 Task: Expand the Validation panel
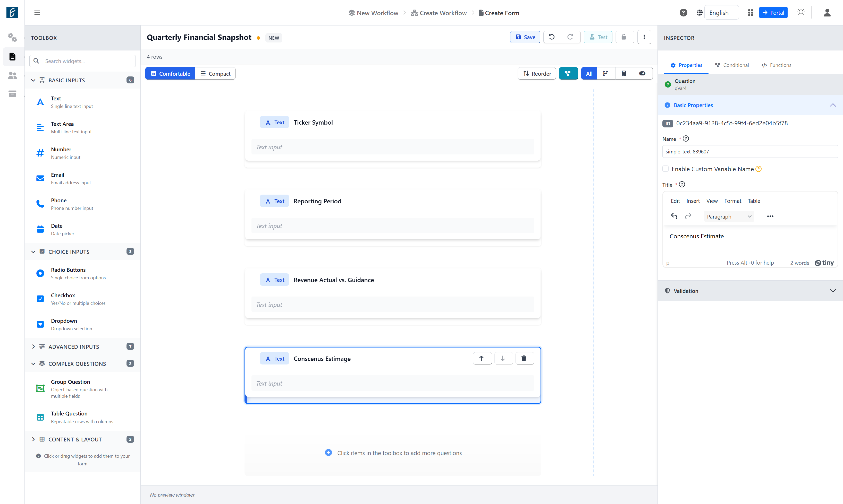(x=750, y=291)
